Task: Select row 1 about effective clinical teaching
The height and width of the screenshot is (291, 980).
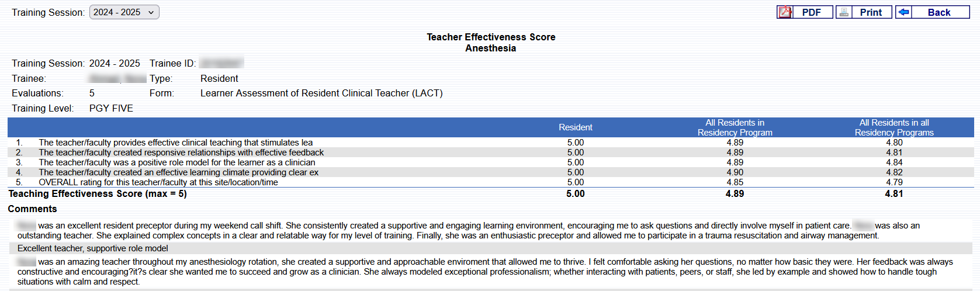Action: [175, 143]
